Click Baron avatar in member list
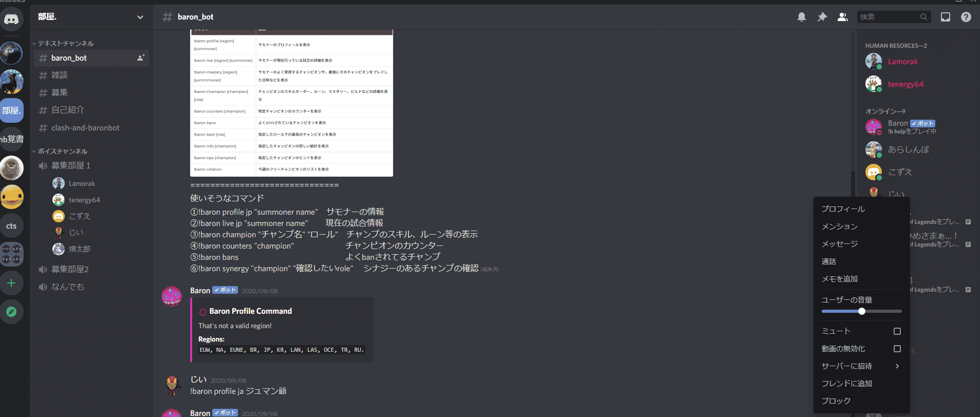980x417 pixels. [874, 127]
